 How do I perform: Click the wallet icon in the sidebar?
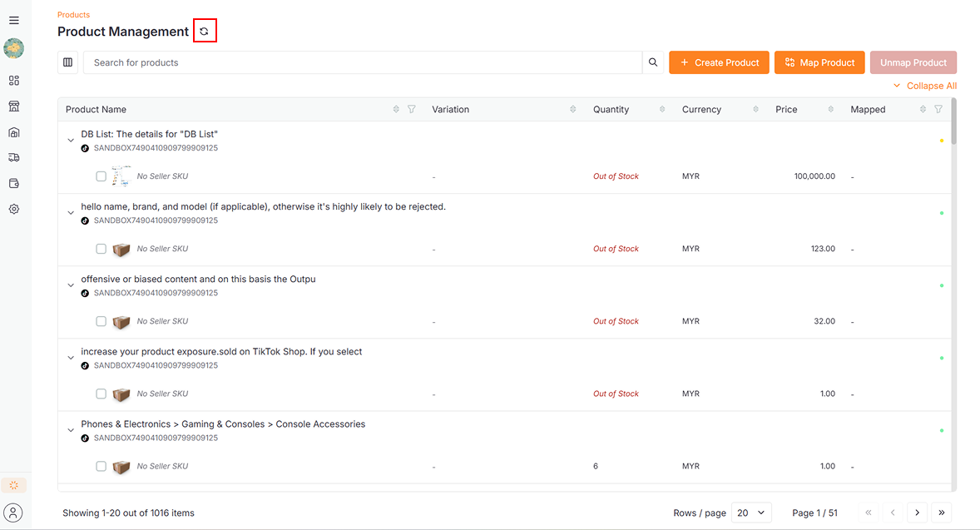14,183
